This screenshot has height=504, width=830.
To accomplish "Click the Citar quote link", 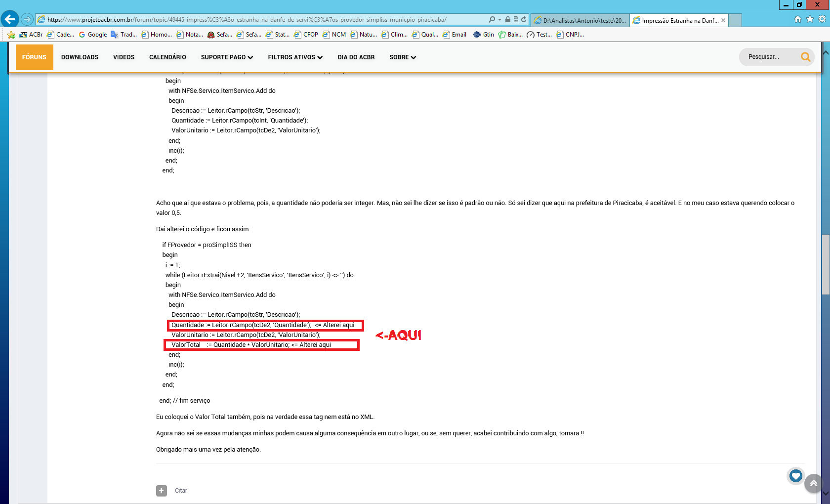I will 181,491.
